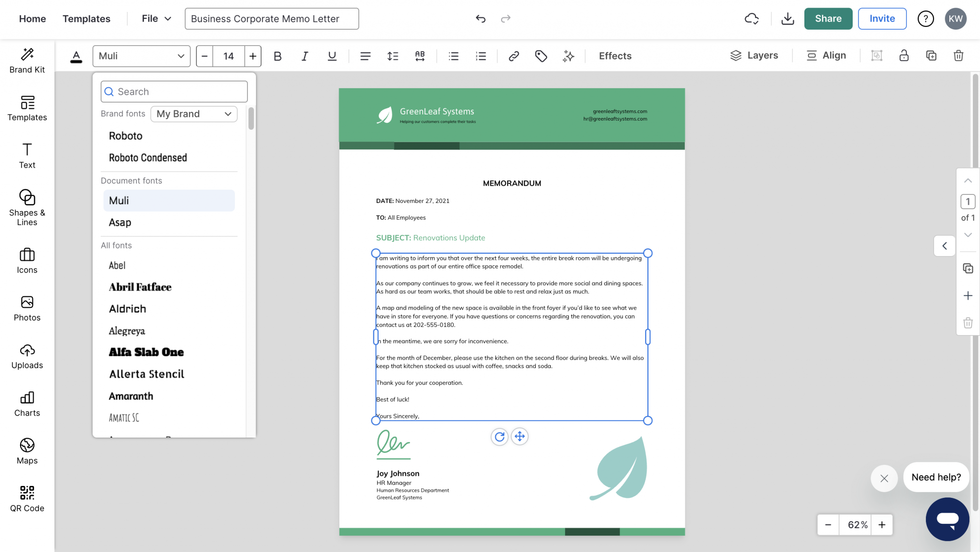980x552 pixels.
Task: Switch to the Templates menu
Action: tap(86, 19)
